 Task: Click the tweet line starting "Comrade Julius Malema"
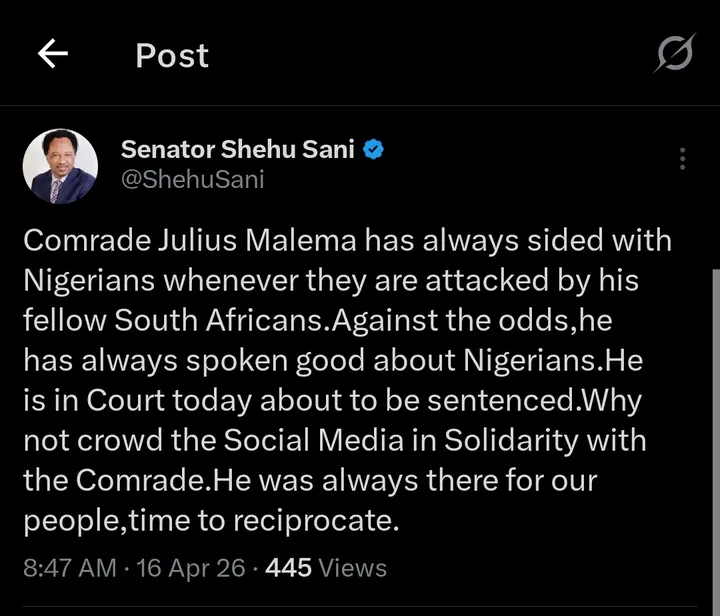pyautogui.click(x=346, y=241)
